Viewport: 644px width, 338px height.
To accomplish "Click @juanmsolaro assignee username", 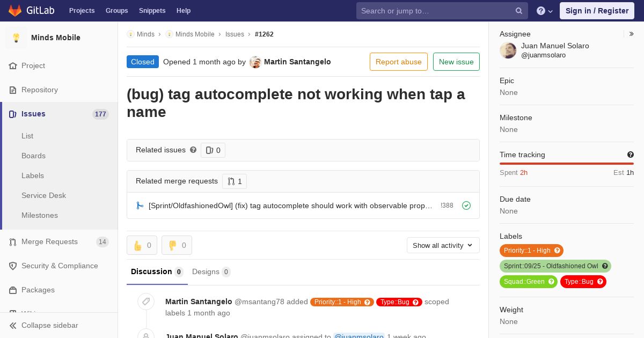I will (543, 55).
